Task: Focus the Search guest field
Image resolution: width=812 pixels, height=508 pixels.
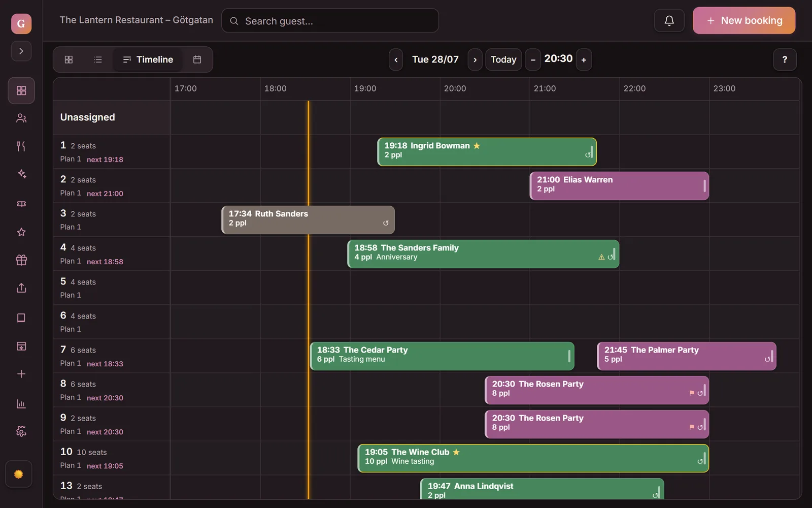Action: coord(330,21)
